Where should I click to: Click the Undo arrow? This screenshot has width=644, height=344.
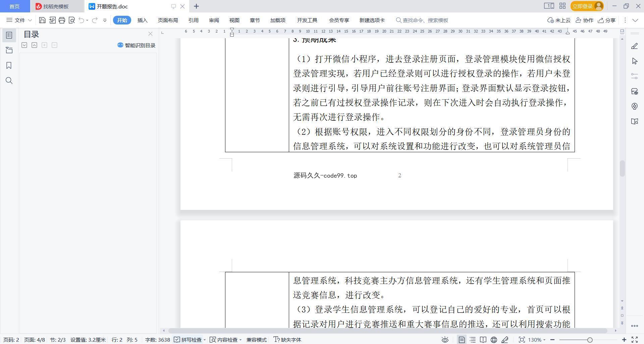81,20
